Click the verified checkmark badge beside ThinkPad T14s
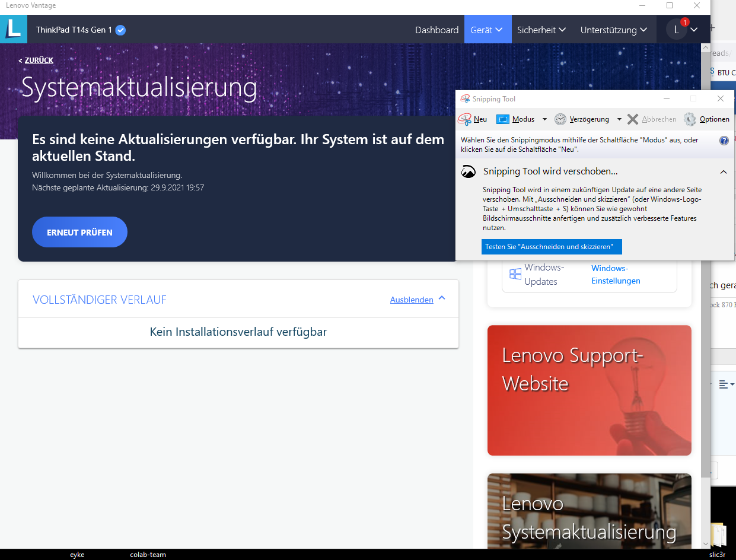This screenshot has height=560, width=736. (120, 30)
